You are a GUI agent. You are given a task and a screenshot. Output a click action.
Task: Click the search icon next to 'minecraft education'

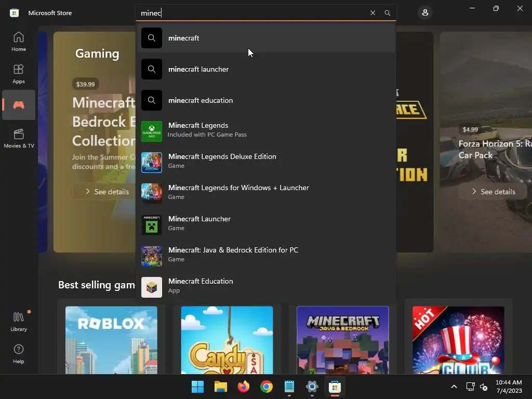click(x=152, y=100)
